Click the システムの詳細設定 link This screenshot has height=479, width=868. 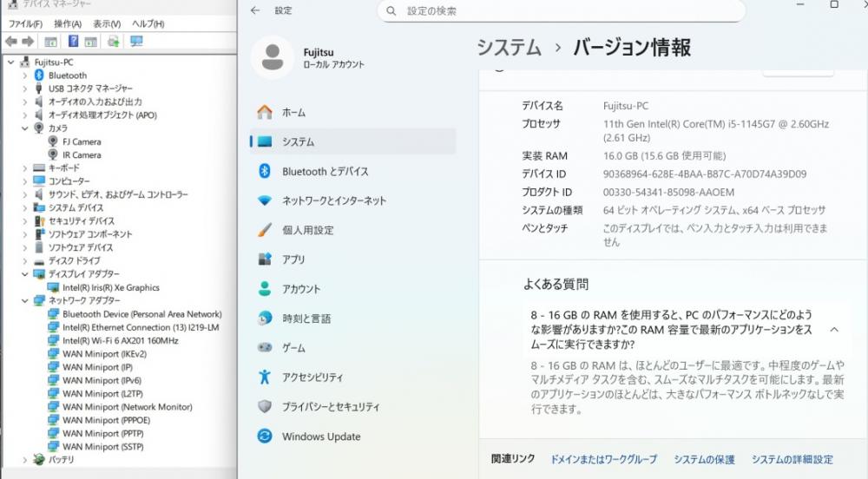pos(792,459)
